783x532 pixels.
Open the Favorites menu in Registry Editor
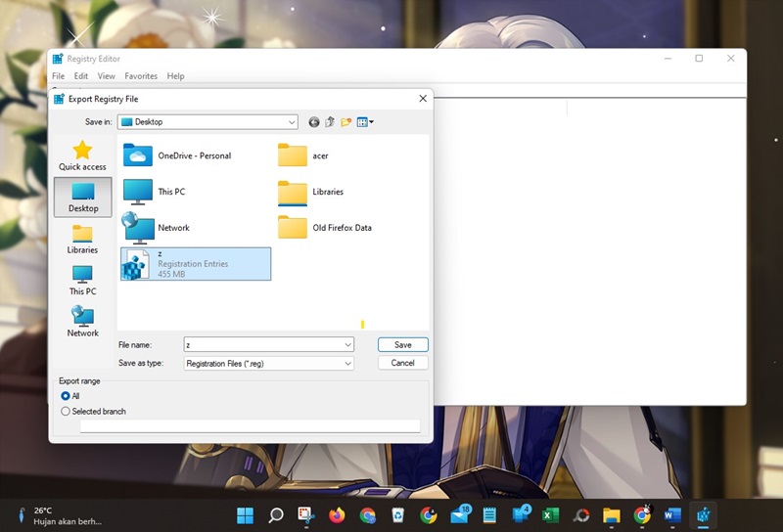pos(141,76)
